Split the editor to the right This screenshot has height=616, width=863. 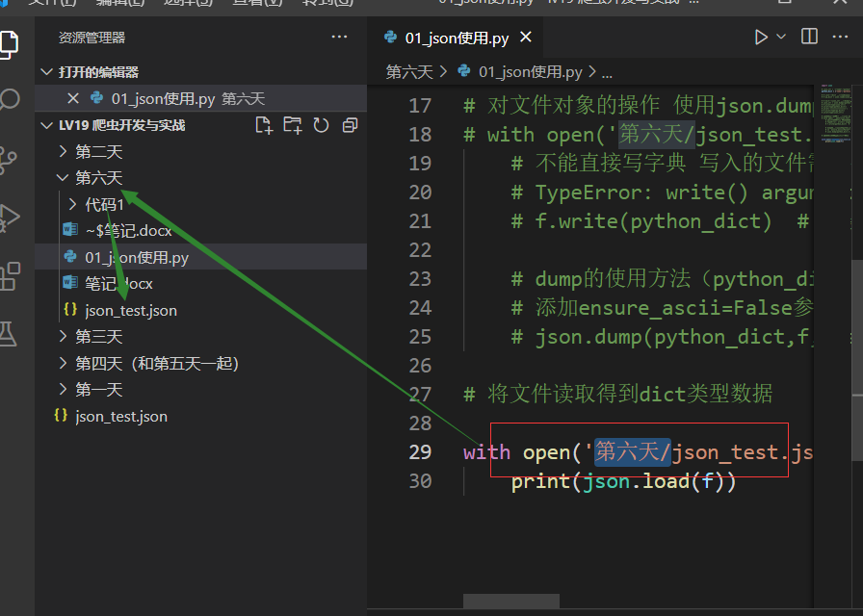click(809, 37)
